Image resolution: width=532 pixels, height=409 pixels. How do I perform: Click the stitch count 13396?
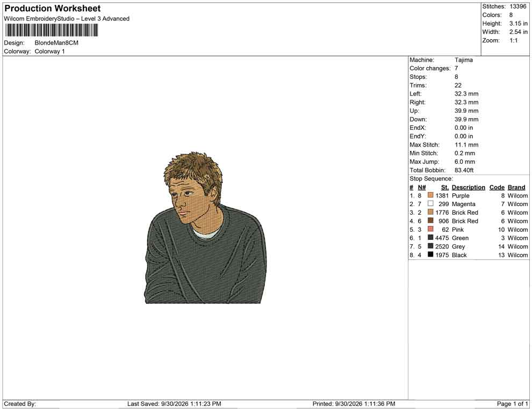click(517, 6)
